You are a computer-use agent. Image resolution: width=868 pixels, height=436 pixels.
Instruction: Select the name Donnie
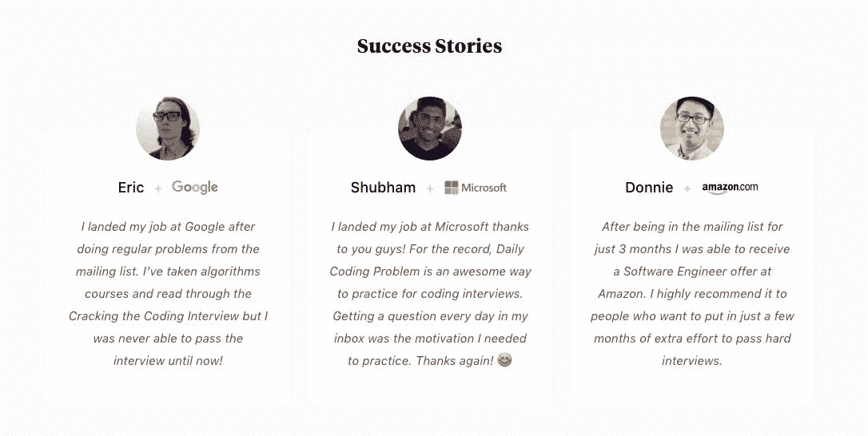click(x=649, y=188)
